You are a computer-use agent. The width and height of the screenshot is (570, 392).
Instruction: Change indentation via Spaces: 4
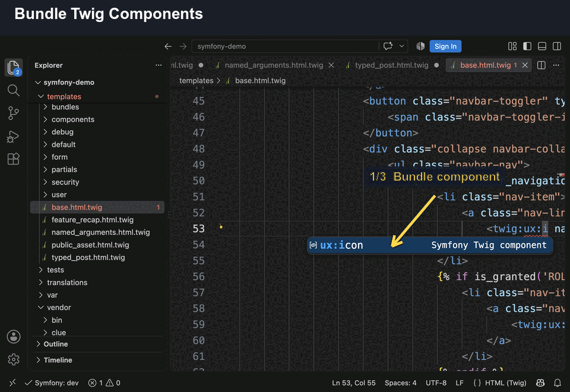click(x=401, y=382)
